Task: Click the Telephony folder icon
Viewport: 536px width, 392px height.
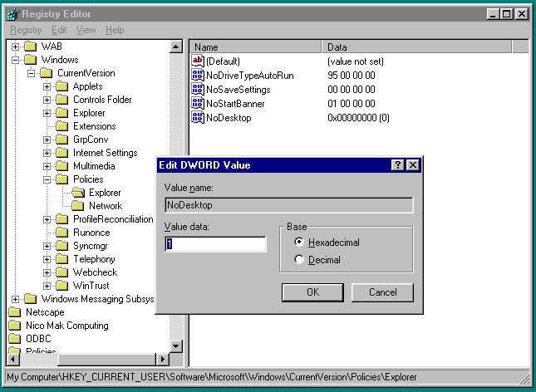Action: [61, 259]
